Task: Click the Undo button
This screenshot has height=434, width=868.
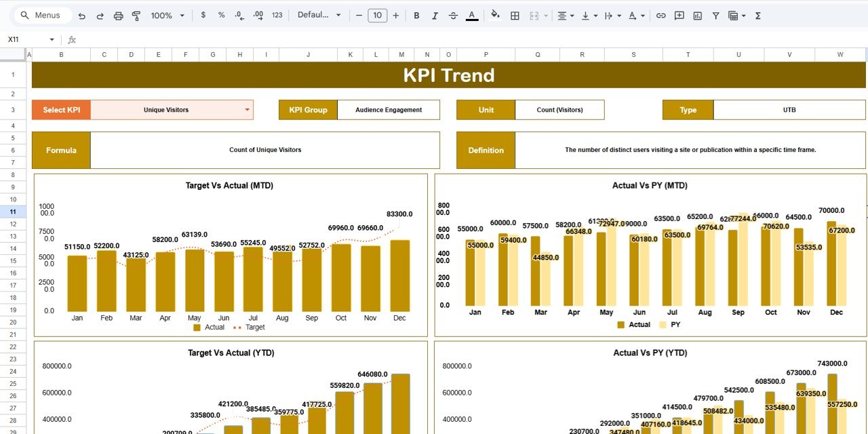Action: (82, 15)
